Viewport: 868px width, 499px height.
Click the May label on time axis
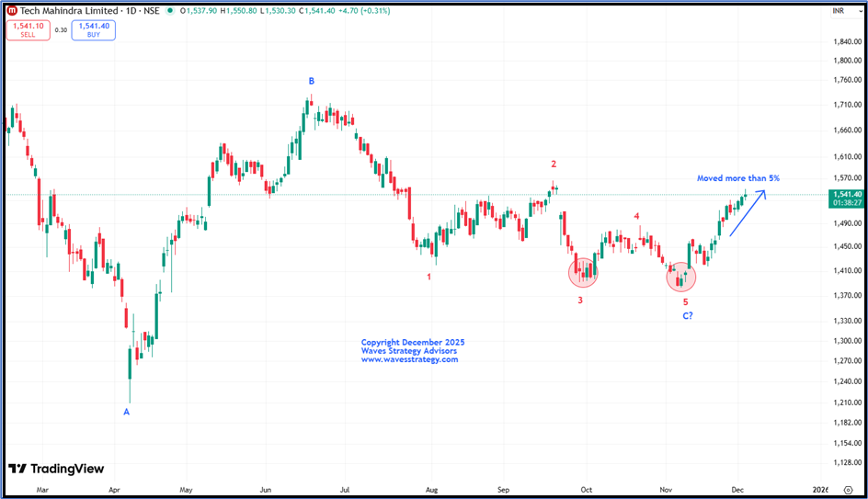[x=186, y=490]
